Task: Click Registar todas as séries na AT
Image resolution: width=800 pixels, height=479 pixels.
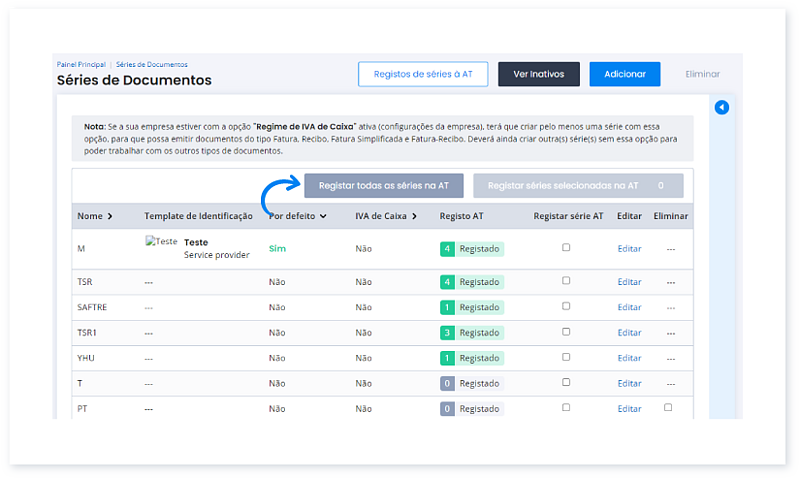Action: point(384,186)
